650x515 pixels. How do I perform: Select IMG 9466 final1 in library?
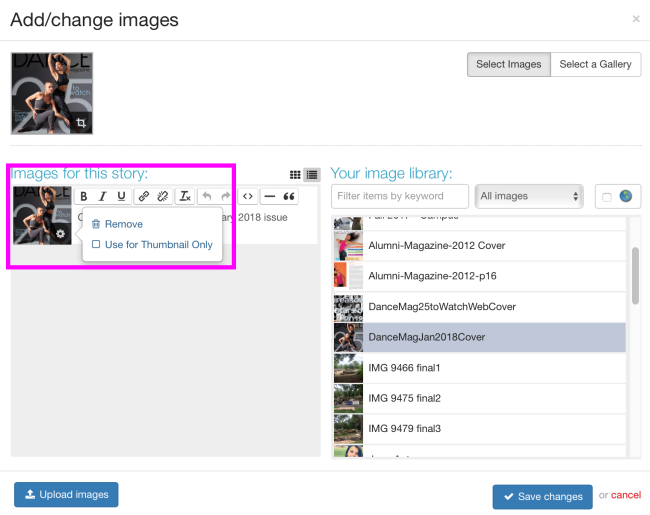(480, 368)
